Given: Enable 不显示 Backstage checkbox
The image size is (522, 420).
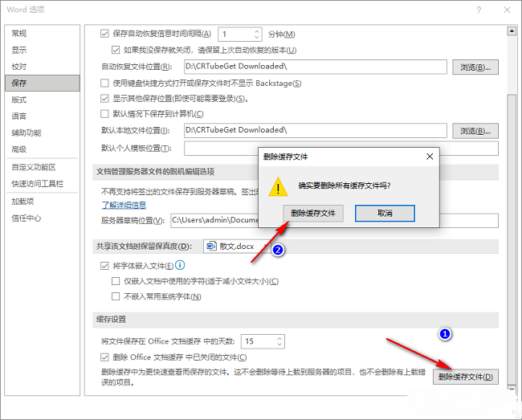Looking at the screenshot, I should click(104, 83).
